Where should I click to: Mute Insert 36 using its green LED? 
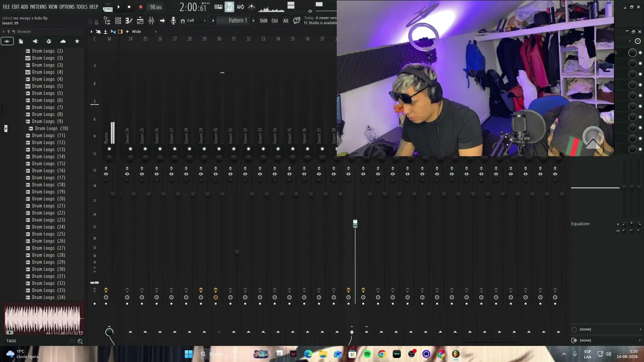pos(307,149)
